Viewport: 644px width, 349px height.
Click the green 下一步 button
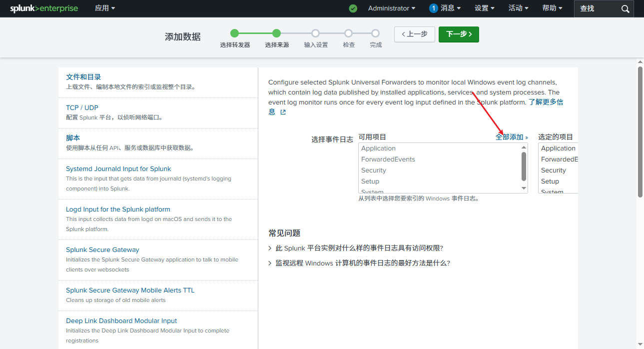click(458, 34)
